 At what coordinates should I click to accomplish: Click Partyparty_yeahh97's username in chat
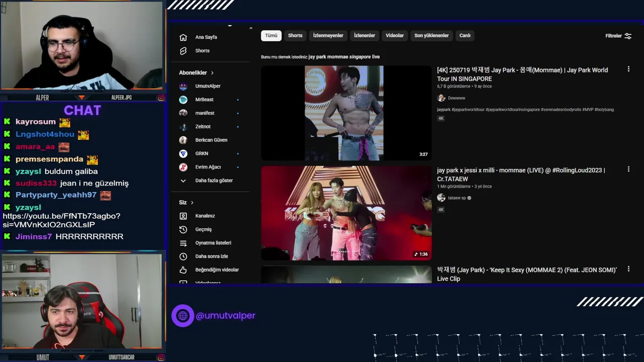point(56,195)
